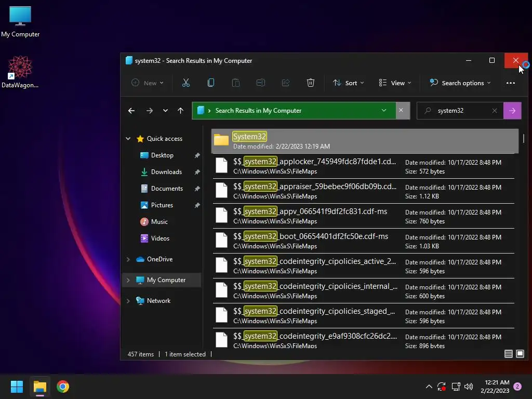This screenshot has width=532, height=399.
Task: Click into the system32 search box
Action: [x=461, y=111]
